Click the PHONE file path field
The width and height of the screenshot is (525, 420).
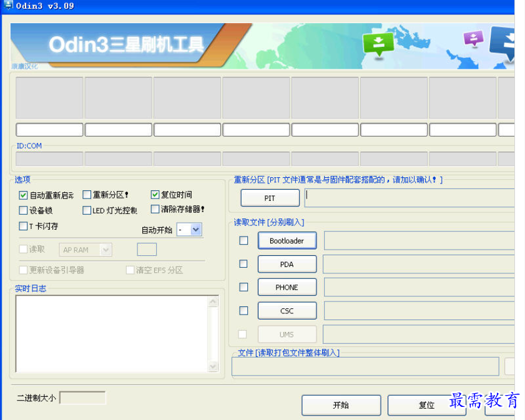(420, 287)
